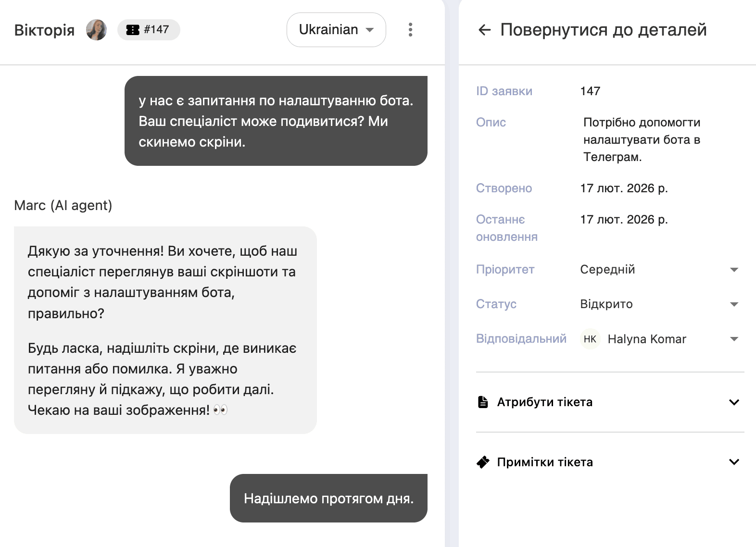Open the Відповідальний dropdown arrow
Image resolution: width=756 pixels, height=547 pixels.
(x=734, y=339)
